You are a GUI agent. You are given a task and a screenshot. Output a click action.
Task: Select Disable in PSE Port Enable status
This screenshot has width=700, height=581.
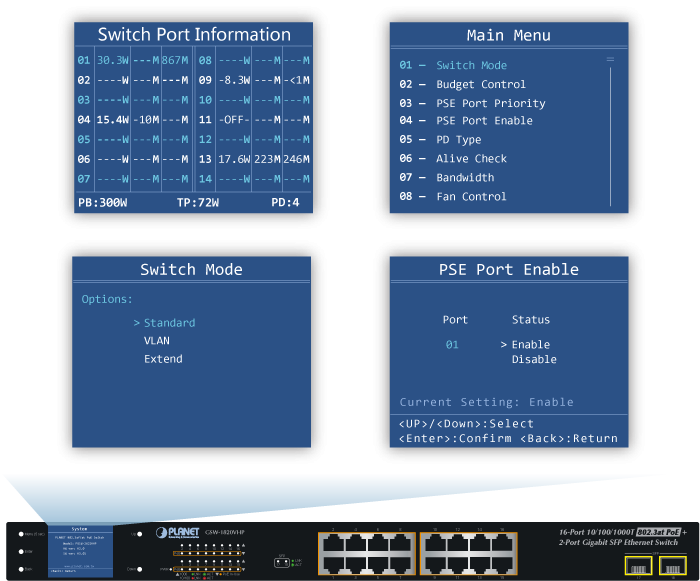(x=534, y=360)
